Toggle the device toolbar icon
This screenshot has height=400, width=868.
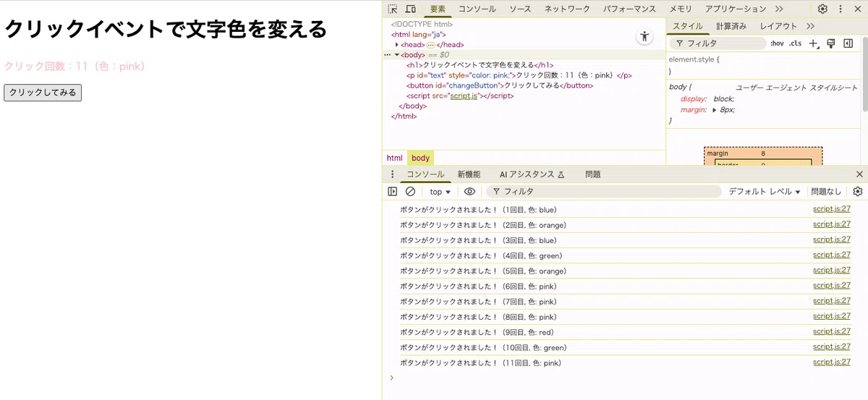tap(410, 9)
